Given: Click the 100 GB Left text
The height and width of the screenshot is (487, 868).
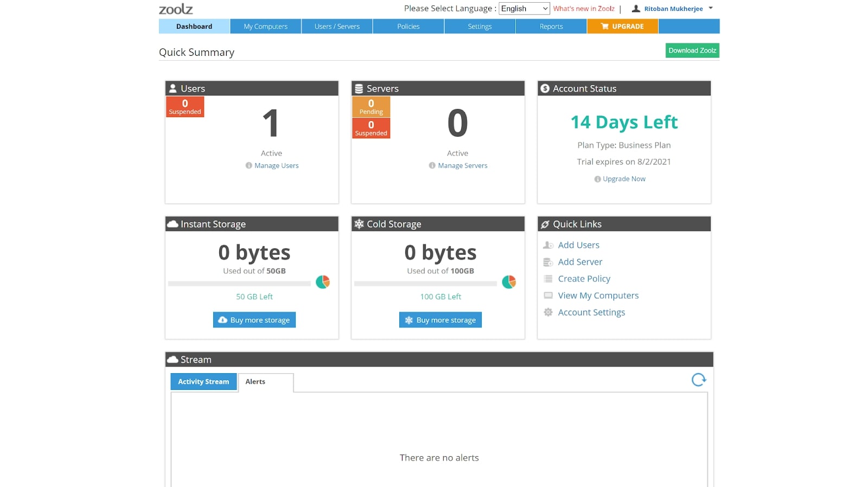Looking at the screenshot, I should pos(441,297).
